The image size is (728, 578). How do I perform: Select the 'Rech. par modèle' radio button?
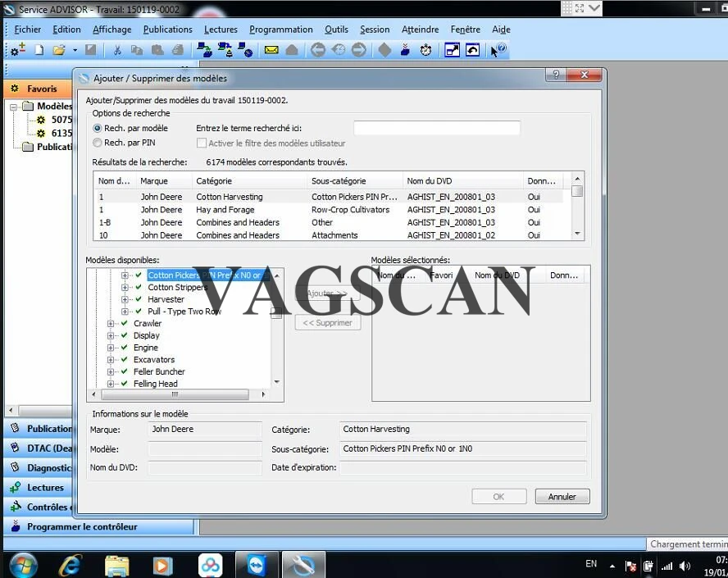click(x=98, y=128)
